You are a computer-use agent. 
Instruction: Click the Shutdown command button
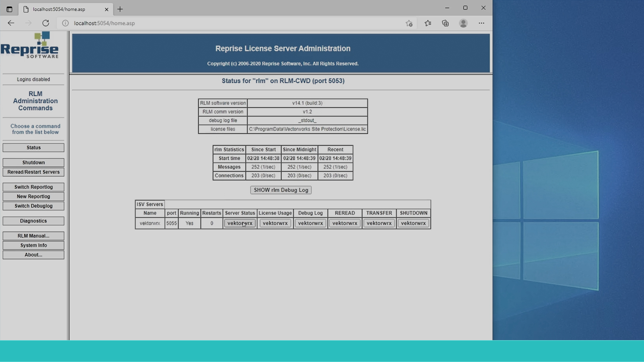point(33,162)
